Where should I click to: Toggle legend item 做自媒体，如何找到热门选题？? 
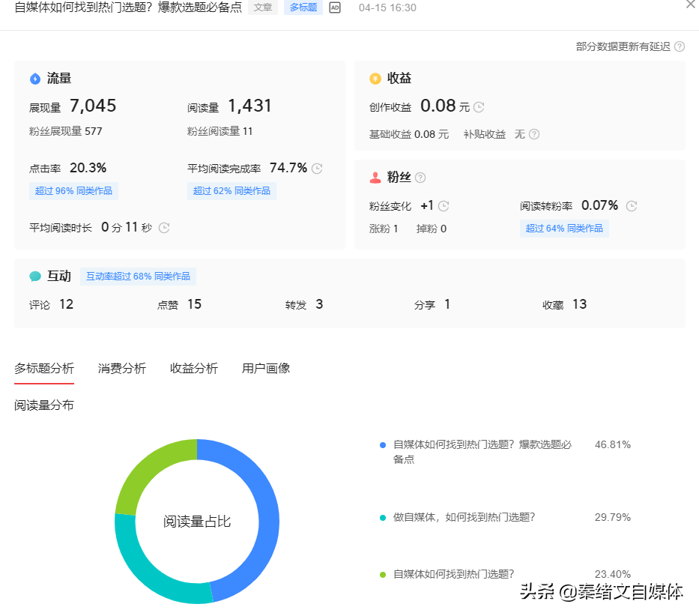click(x=464, y=517)
